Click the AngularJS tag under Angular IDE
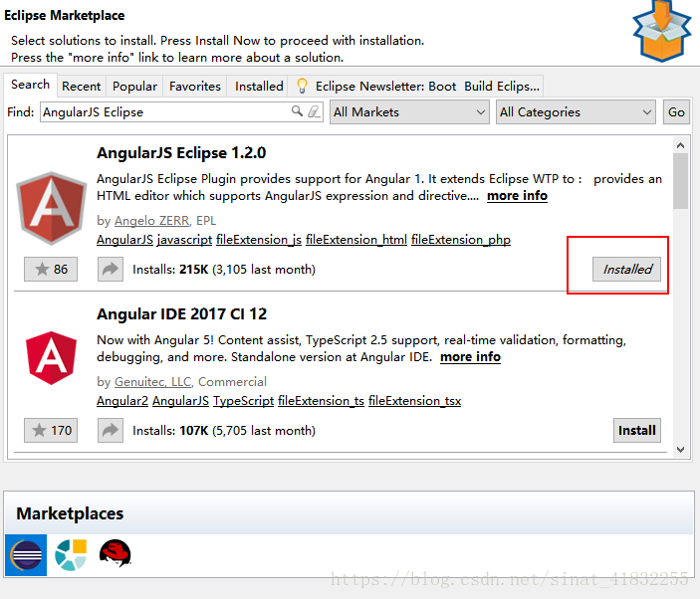 point(181,401)
